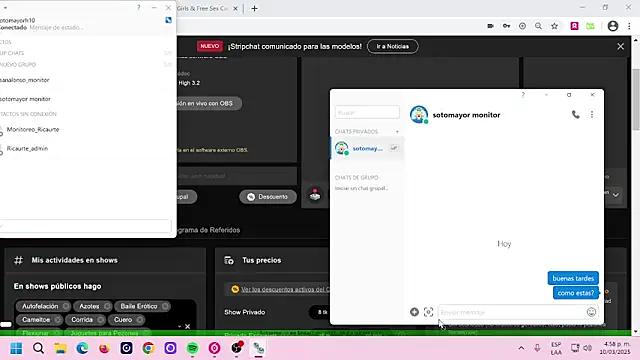Open the emoji picker in the message box
Image resolution: width=640 pixels, height=360 pixels.
point(591,312)
